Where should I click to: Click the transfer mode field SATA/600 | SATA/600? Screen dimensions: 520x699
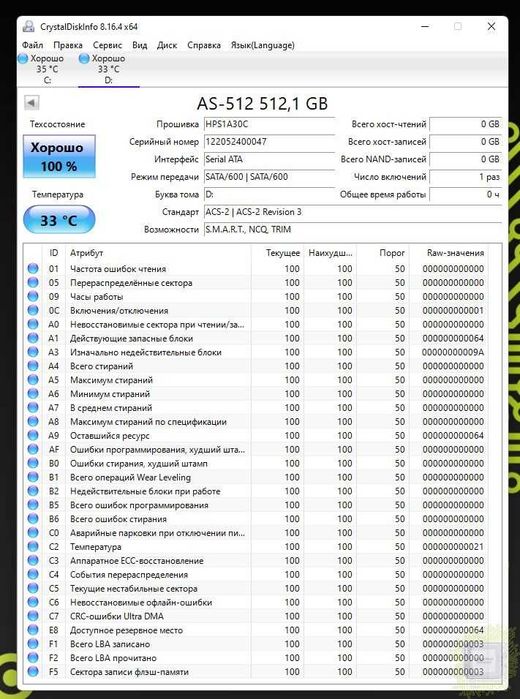[269, 177]
